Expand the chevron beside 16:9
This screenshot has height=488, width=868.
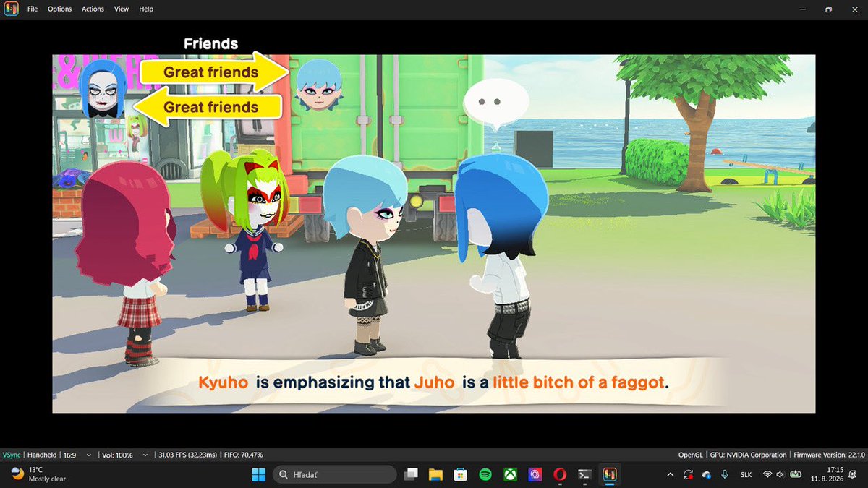pos(88,455)
